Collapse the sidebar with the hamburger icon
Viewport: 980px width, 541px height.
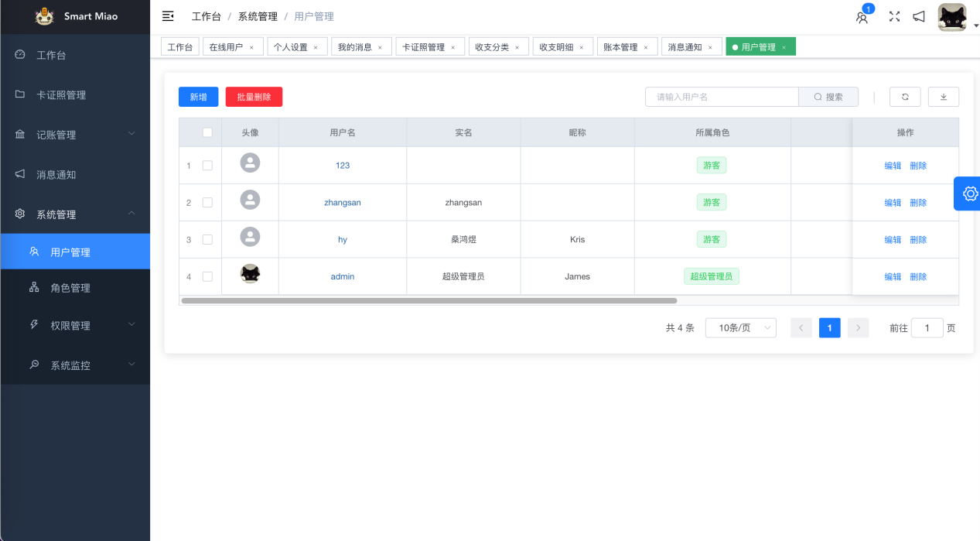coord(168,16)
